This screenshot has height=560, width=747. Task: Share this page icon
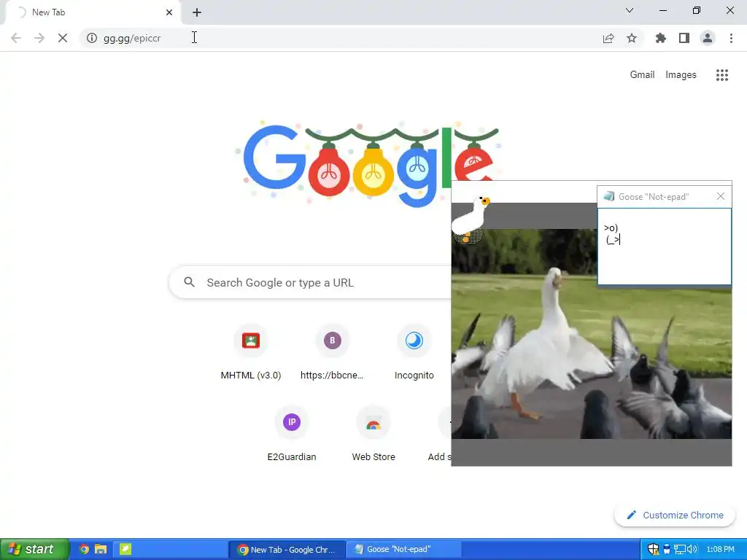click(608, 38)
